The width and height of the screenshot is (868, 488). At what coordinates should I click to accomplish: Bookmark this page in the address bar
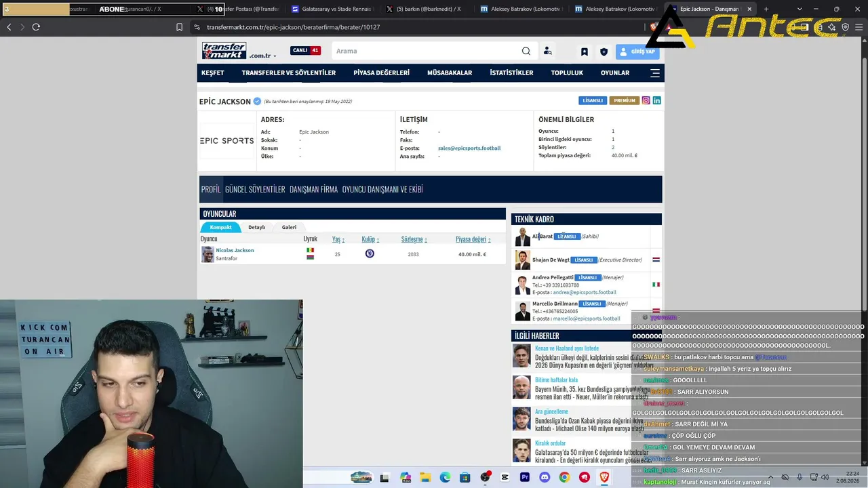179,27
